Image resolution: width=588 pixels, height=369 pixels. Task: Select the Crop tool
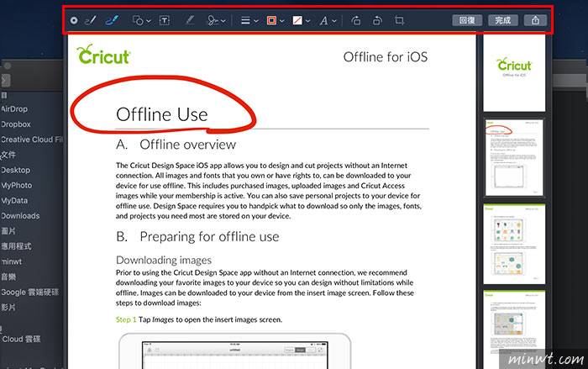401,20
